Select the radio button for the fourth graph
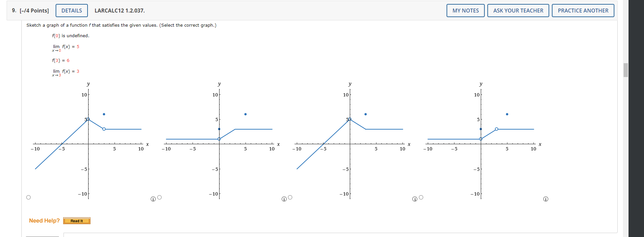 [421, 197]
